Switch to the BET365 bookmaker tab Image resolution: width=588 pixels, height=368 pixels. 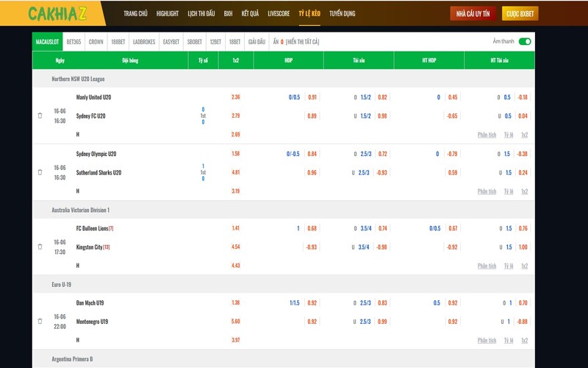coord(74,42)
